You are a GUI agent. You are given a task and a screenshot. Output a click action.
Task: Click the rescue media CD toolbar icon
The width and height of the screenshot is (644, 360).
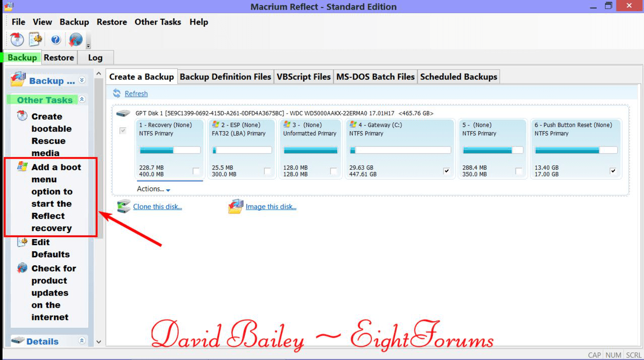pyautogui.click(x=17, y=39)
